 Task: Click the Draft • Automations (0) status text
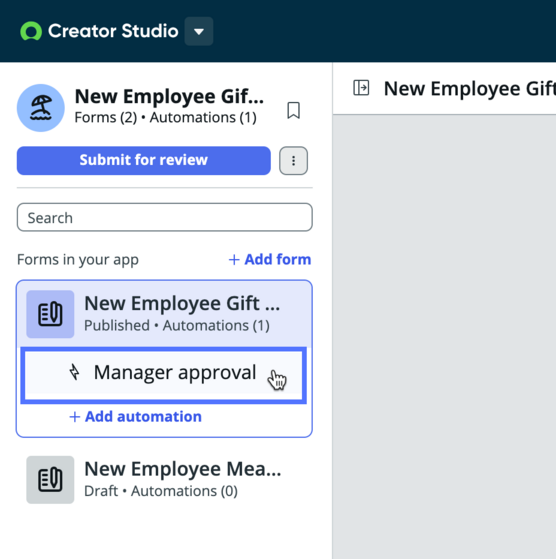[x=161, y=491]
